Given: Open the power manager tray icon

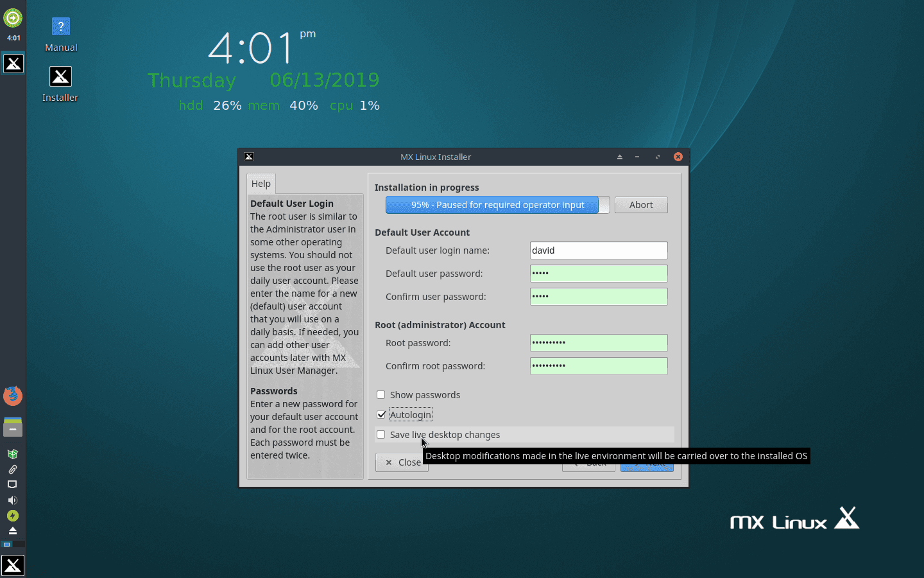Looking at the screenshot, I should pyautogui.click(x=12, y=516).
